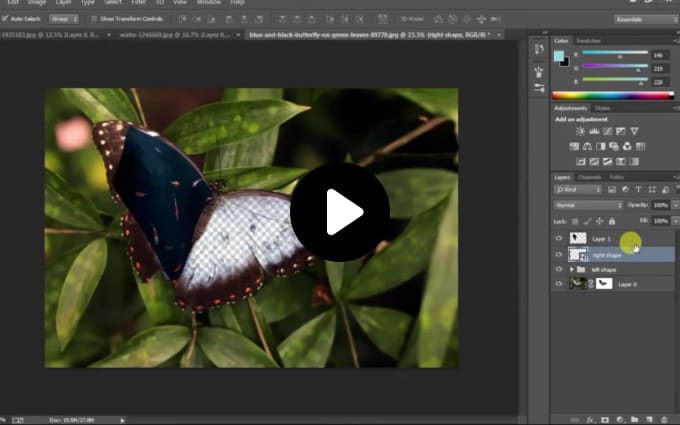Hide Layer 0 with its eye icon

559,284
